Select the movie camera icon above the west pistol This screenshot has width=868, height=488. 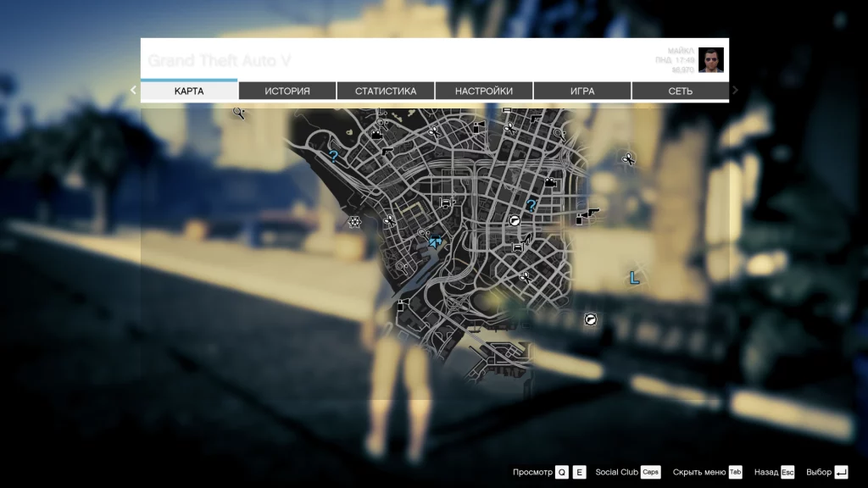tap(377, 134)
